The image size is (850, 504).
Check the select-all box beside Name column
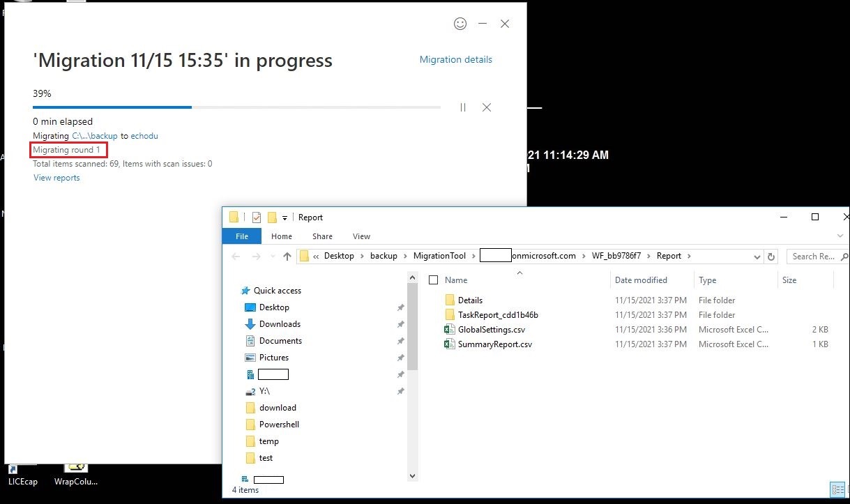[433, 280]
